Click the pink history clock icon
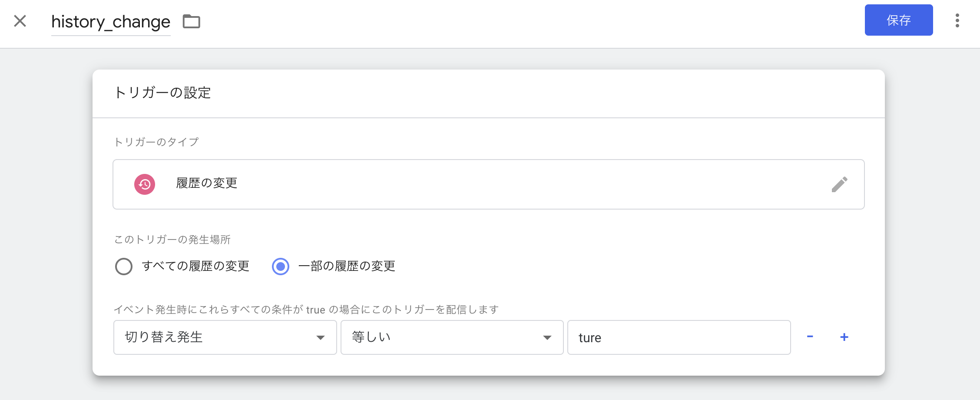Image resolution: width=980 pixels, height=400 pixels. coord(145,184)
